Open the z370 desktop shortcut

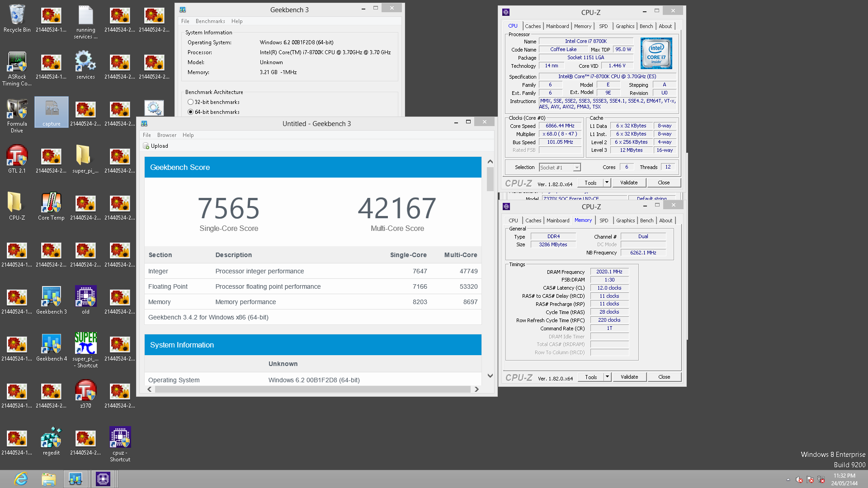point(85,394)
